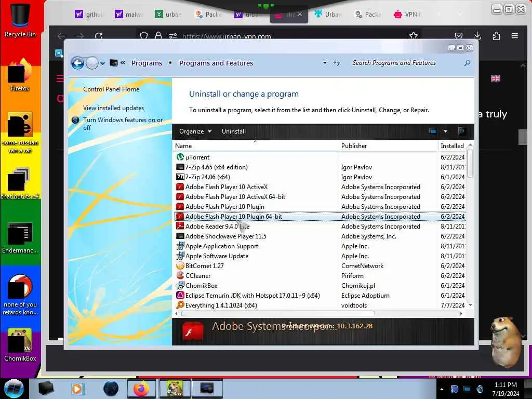Open Firefox hamburger menu

515,36
